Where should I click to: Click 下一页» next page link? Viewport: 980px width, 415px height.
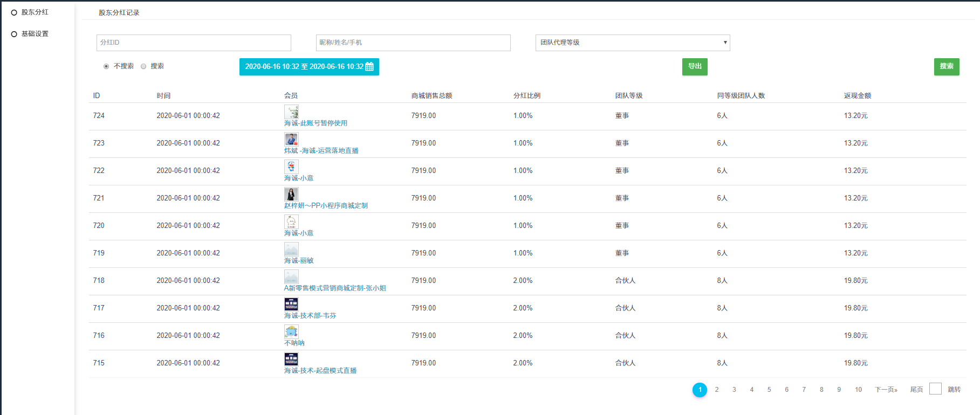[x=886, y=390]
